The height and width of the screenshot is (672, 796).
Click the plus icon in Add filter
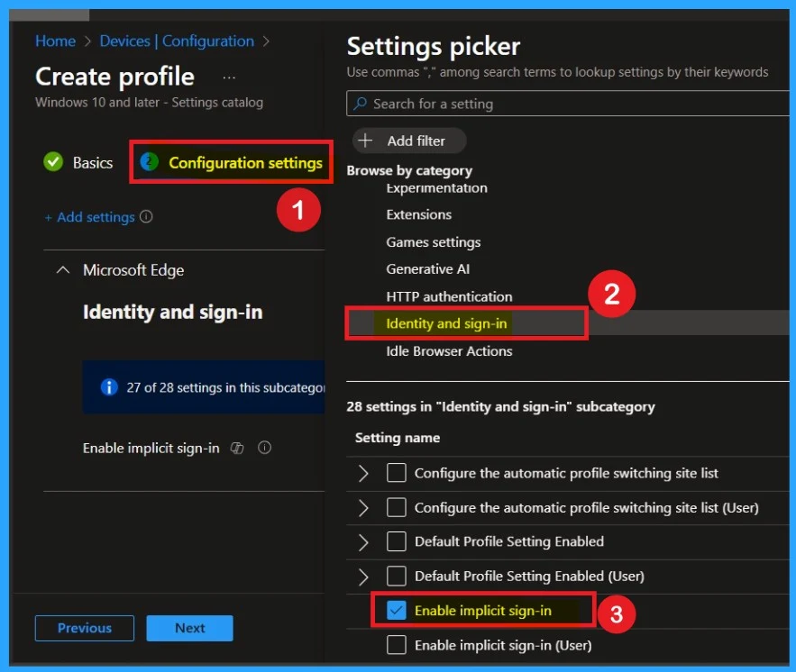click(365, 140)
